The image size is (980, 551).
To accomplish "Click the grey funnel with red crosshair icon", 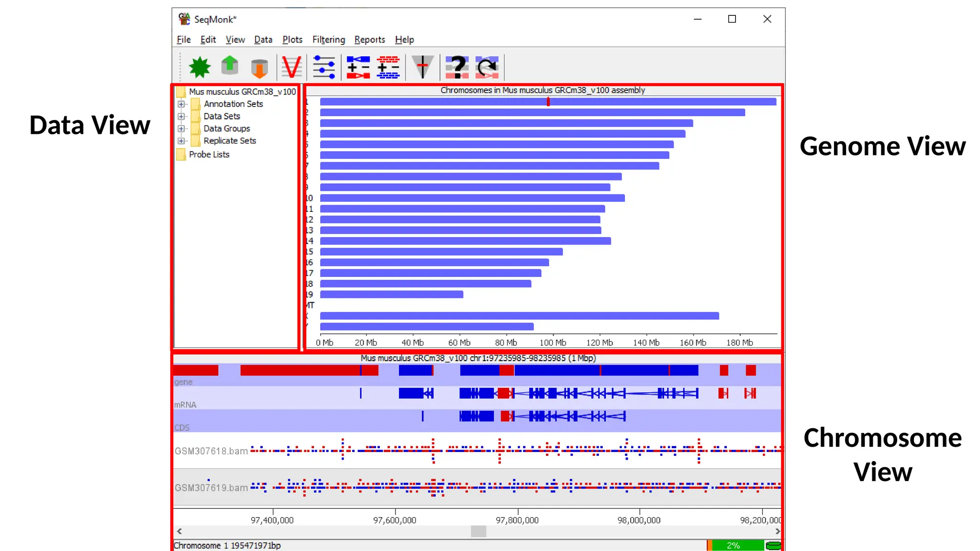I will pyautogui.click(x=423, y=67).
